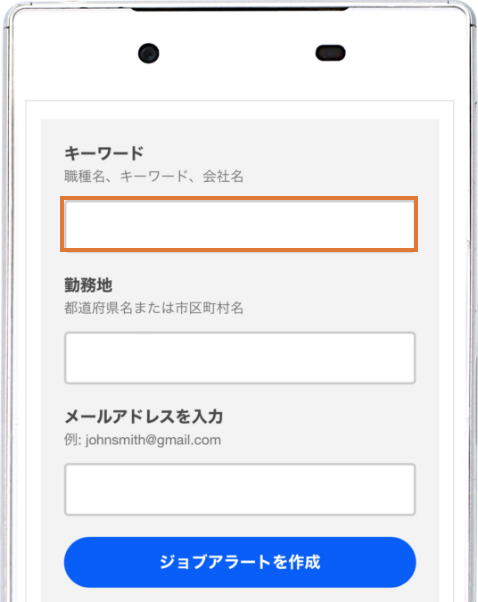The image size is (478, 602).
Task: Click into the 勤務地 text field
Action: click(240, 358)
